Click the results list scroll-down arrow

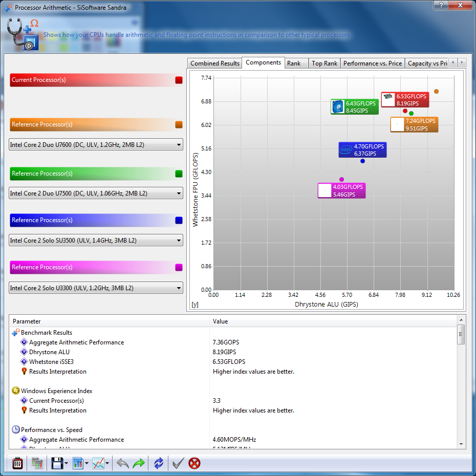(x=461, y=444)
